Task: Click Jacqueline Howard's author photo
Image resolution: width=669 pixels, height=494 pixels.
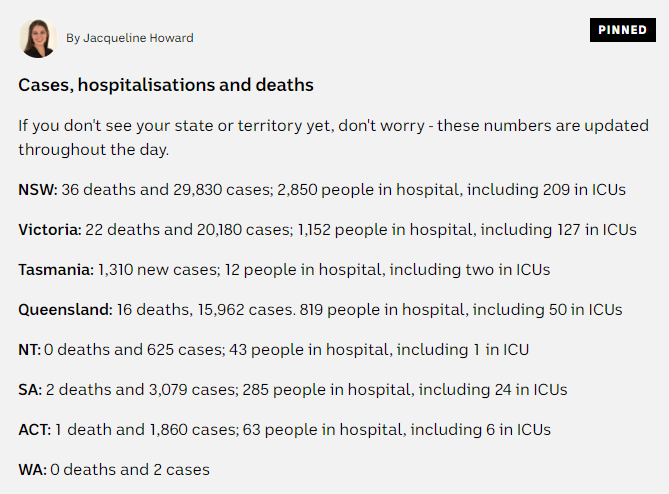Action: [x=38, y=38]
